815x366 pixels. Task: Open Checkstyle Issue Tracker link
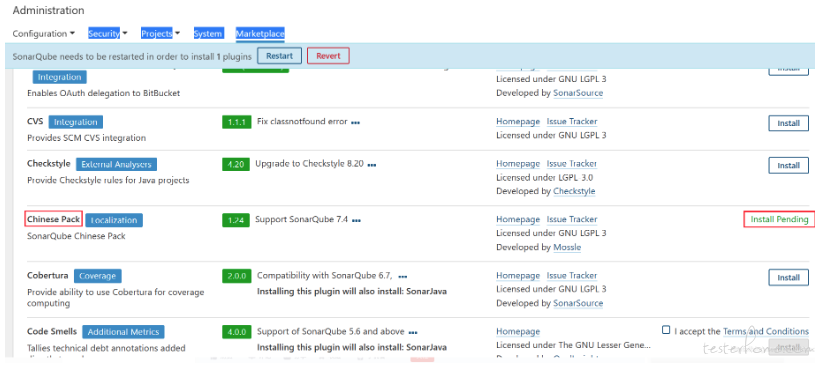click(x=572, y=164)
